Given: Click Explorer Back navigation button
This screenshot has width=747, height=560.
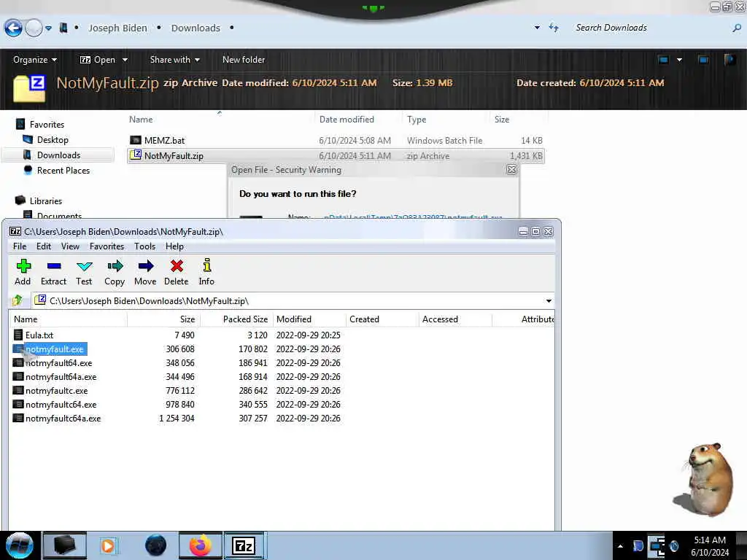Looking at the screenshot, I should (x=13, y=28).
